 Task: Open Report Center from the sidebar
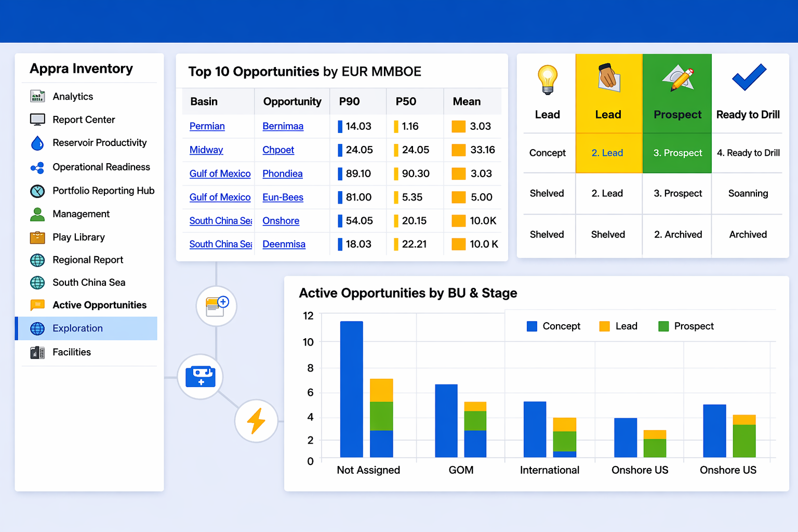[x=84, y=119]
